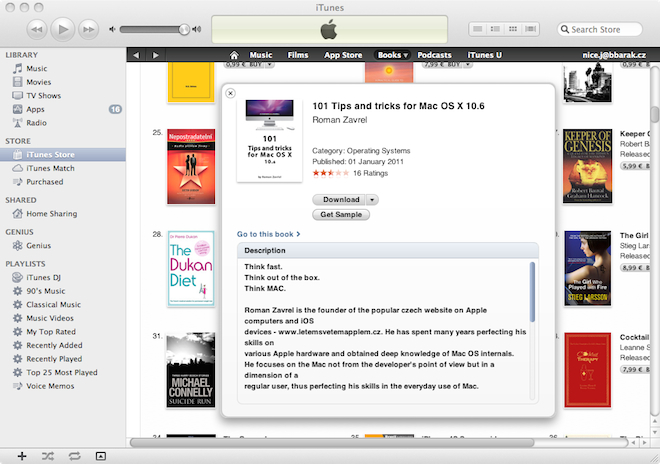Select the Recently Played playlist

pyautogui.click(x=63, y=359)
